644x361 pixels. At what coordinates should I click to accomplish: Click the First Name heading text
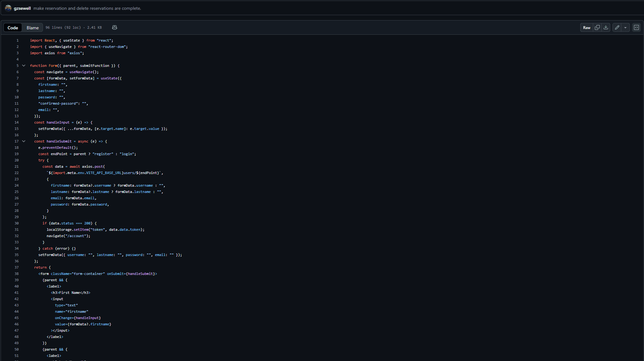coord(69,293)
